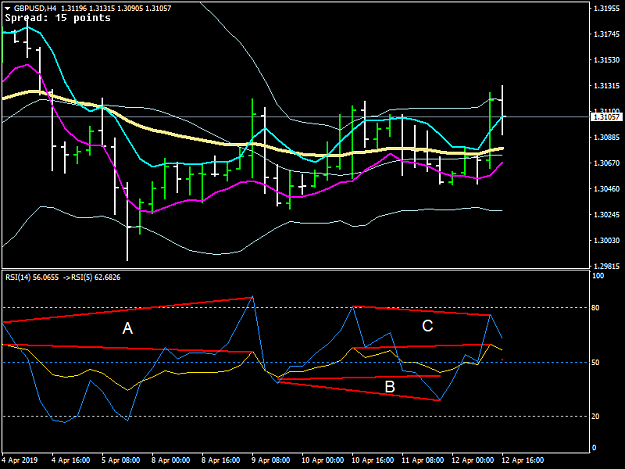Screen dimensions: 625x469
Task: Click the 11 Apr 08:00 time label
Action: (423, 460)
